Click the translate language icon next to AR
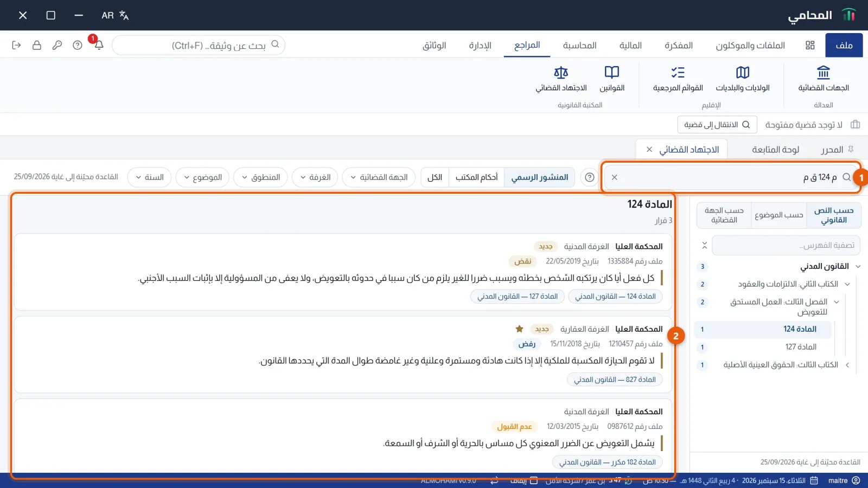Image resolution: width=868 pixels, height=488 pixels. point(124,15)
